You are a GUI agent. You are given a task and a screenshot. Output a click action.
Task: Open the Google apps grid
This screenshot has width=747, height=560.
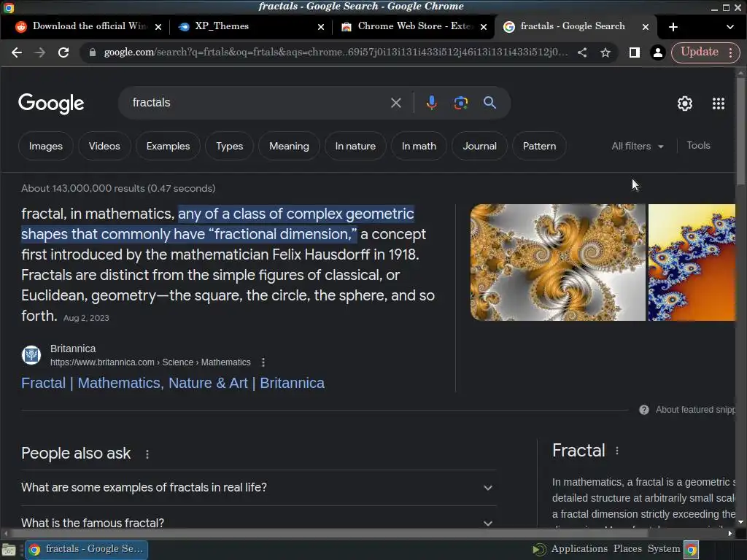pyautogui.click(x=719, y=104)
